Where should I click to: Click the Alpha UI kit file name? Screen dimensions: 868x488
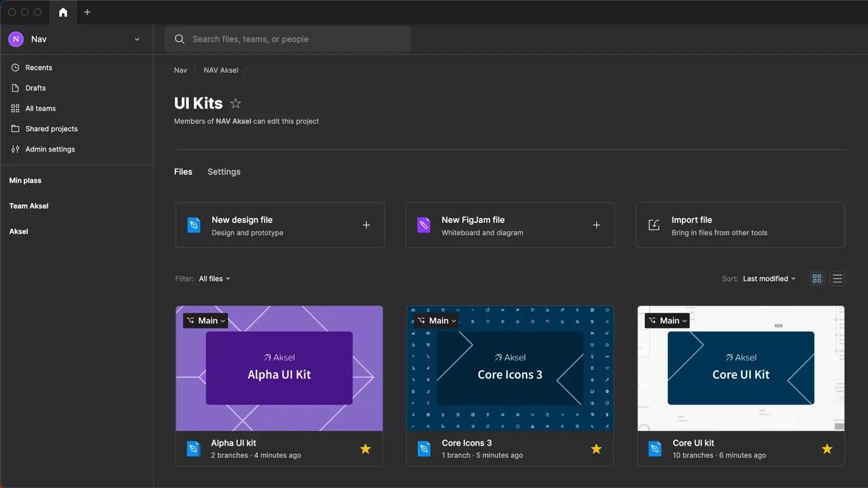(234, 443)
